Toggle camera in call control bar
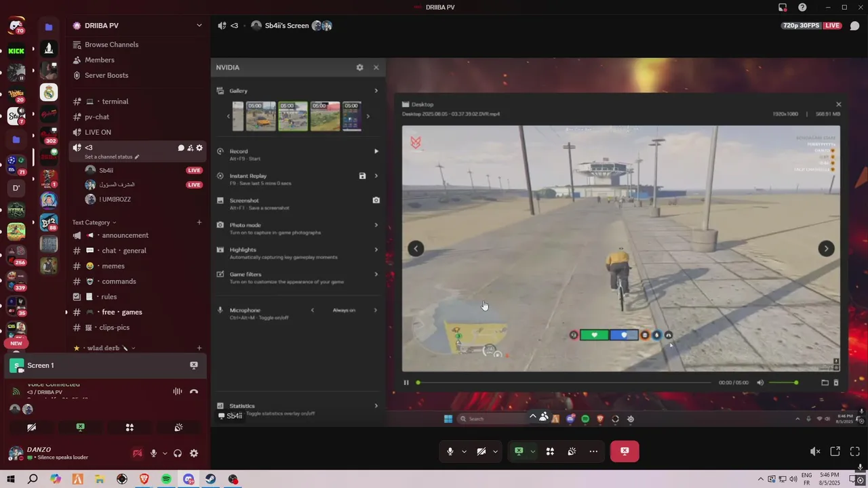868x488 pixels. click(481, 451)
